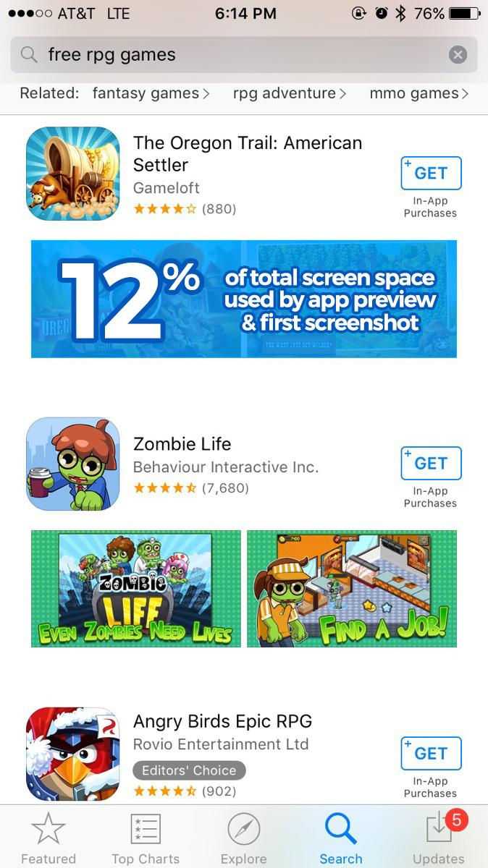Open The Oregon Trail app icon
Screen dimensions: 488x868
click(x=73, y=174)
